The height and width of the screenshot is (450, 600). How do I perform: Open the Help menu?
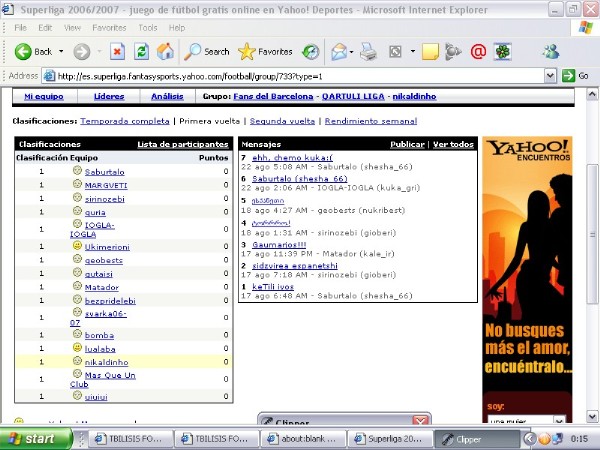(x=177, y=28)
